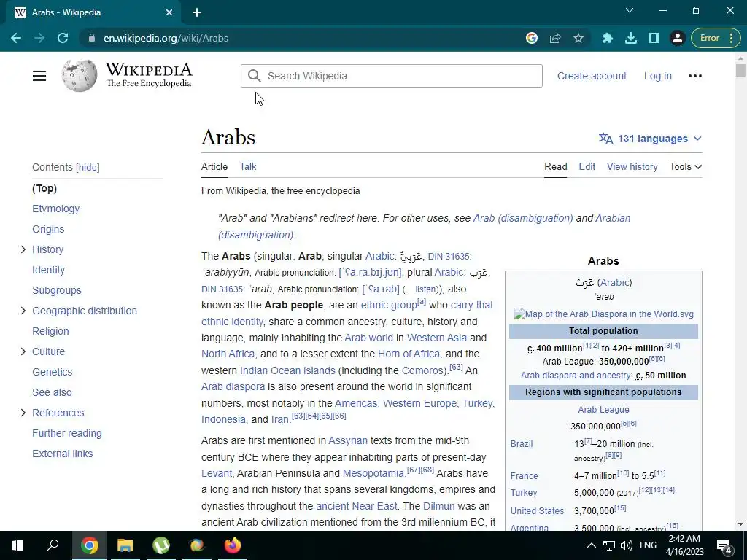Image resolution: width=747 pixels, height=560 pixels.
Task: Open the Arab (disambiguation) link
Action: click(523, 218)
